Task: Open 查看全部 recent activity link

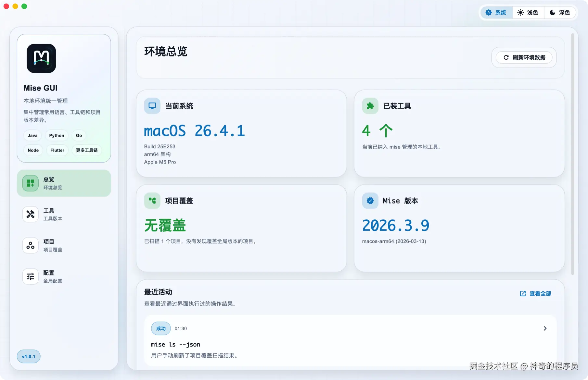Action: (x=536, y=294)
